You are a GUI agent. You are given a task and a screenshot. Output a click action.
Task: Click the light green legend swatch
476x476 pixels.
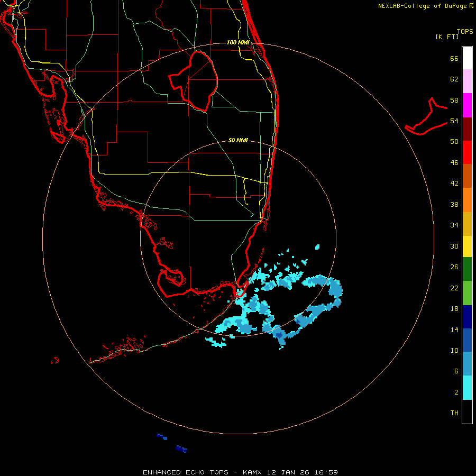tap(467, 293)
